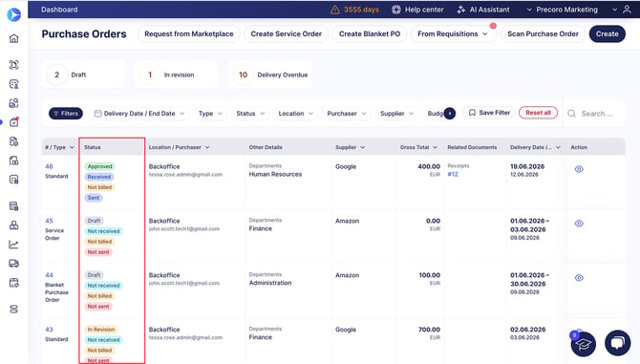Open the Help center menu

(x=417, y=10)
